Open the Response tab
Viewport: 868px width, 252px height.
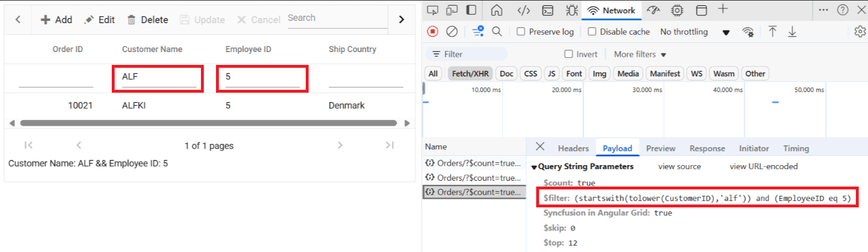(707, 148)
